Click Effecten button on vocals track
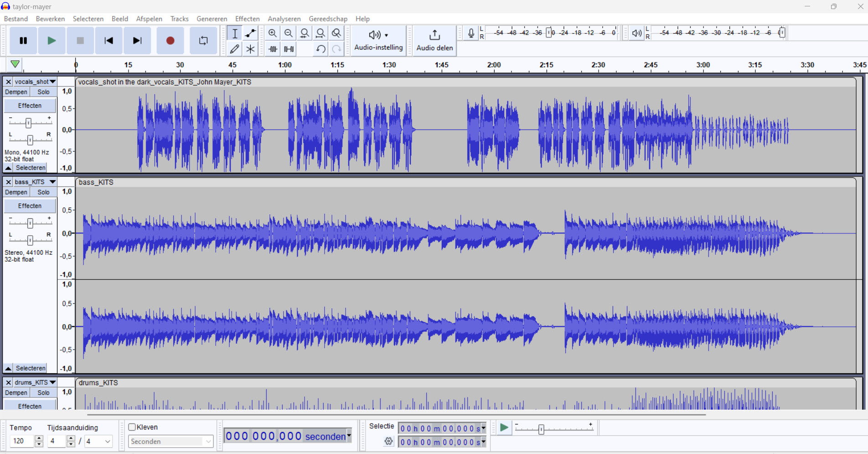Viewport: 868px width, 454px height. point(30,106)
